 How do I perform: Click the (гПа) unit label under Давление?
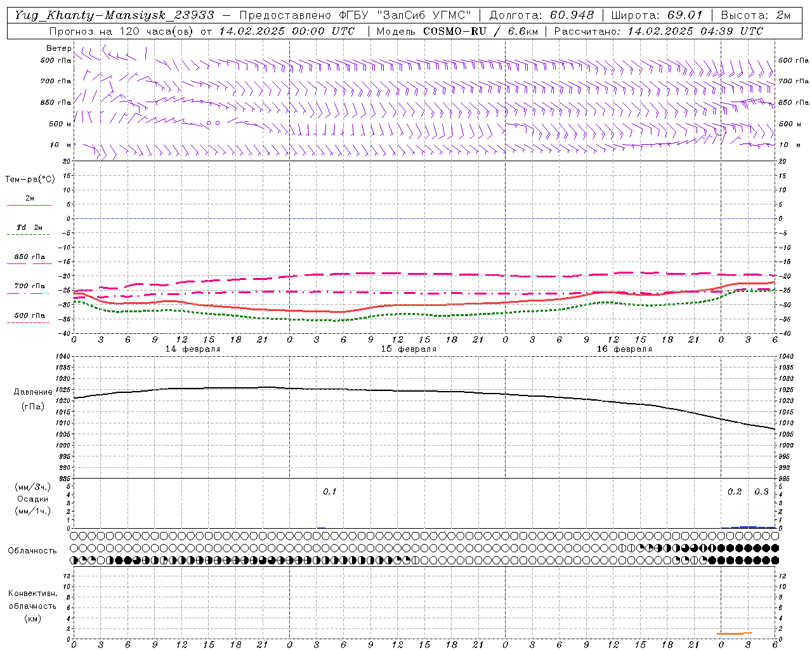33,407
